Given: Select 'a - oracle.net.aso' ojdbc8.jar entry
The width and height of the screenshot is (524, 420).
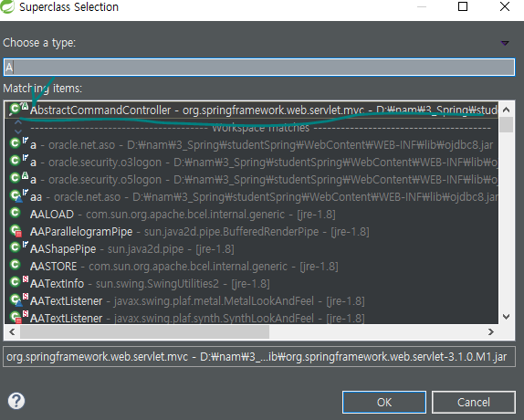Looking at the screenshot, I should [x=252, y=144].
